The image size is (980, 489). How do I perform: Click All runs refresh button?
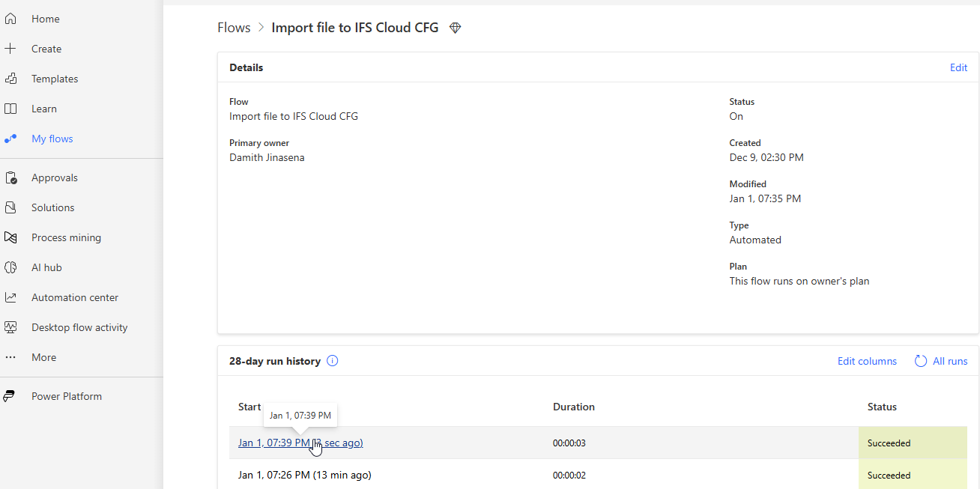point(941,361)
